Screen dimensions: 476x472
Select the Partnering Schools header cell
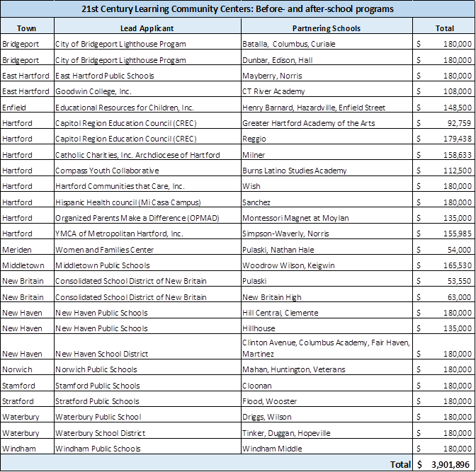326,28
